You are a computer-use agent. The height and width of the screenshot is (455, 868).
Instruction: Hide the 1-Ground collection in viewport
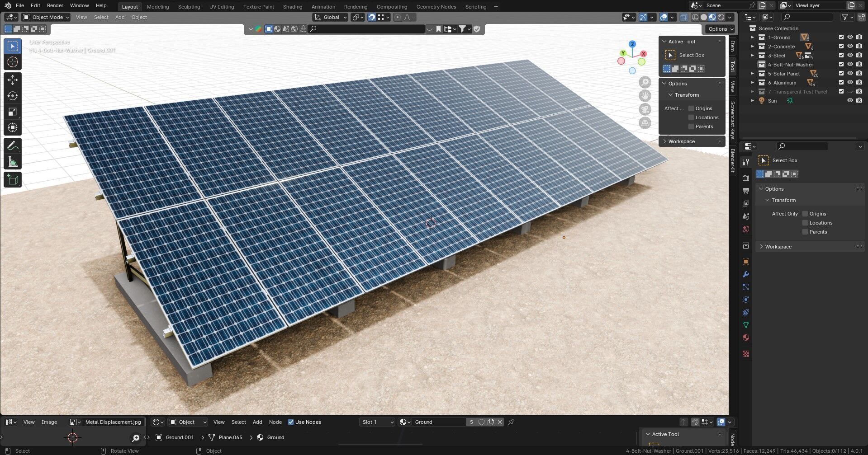tap(850, 38)
